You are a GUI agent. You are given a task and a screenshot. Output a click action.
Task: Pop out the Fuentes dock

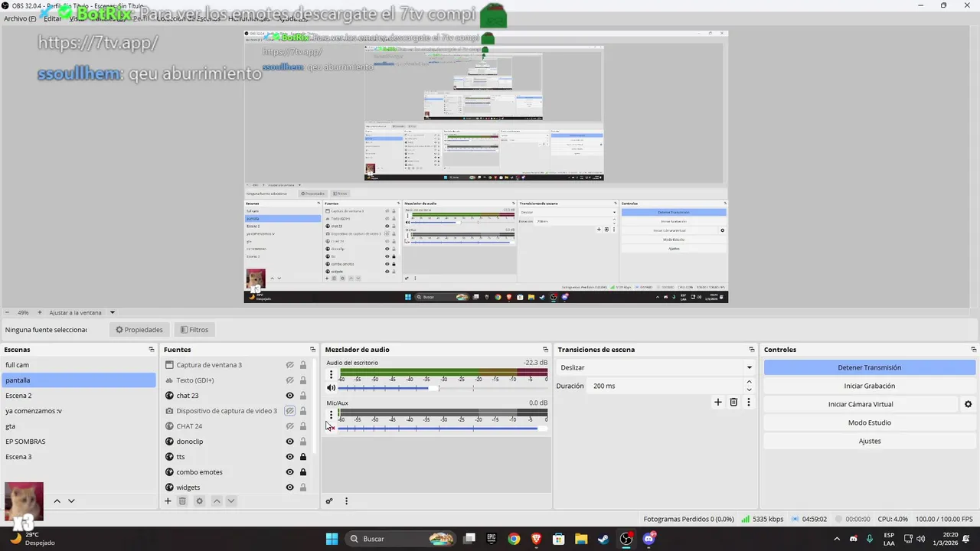click(x=312, y=350)
